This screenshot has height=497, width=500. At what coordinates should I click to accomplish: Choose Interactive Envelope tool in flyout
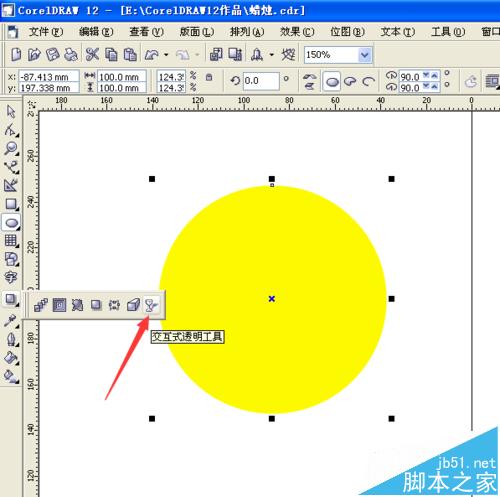114,305
